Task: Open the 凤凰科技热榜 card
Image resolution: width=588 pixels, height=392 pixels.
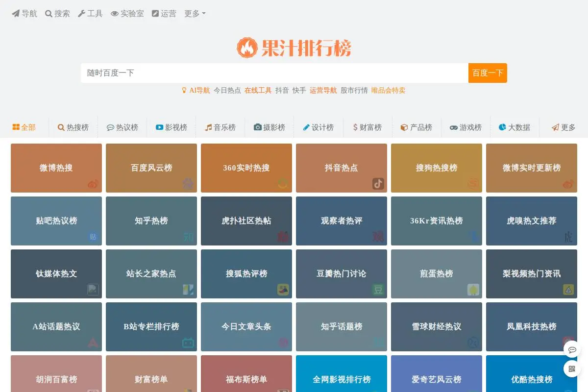Action: pyautogui.click(x=532, y=327)
